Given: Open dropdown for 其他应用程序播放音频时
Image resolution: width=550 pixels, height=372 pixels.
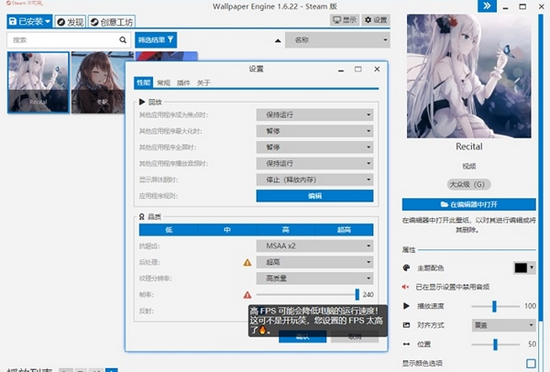Looking at the screenshot, I should 315,163.
